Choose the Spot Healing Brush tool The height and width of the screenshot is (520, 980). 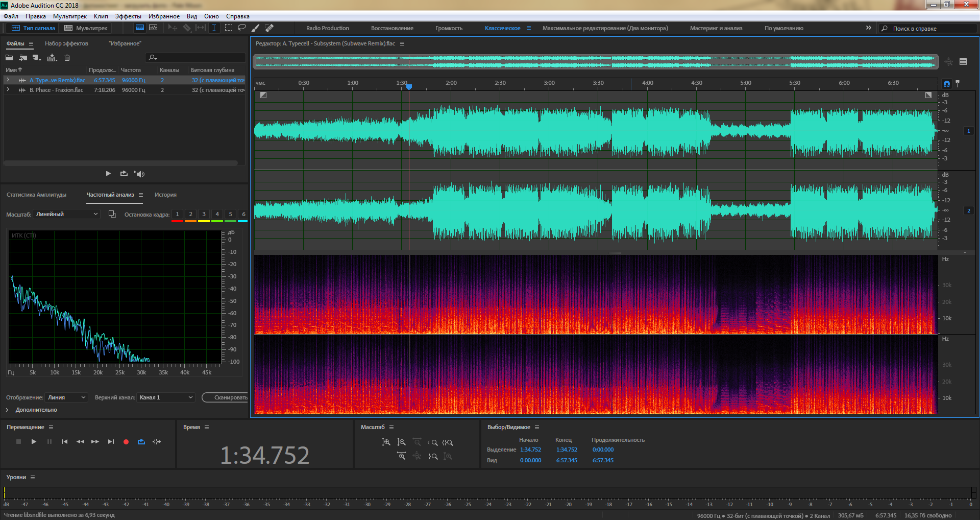click(x=269, y=28)
